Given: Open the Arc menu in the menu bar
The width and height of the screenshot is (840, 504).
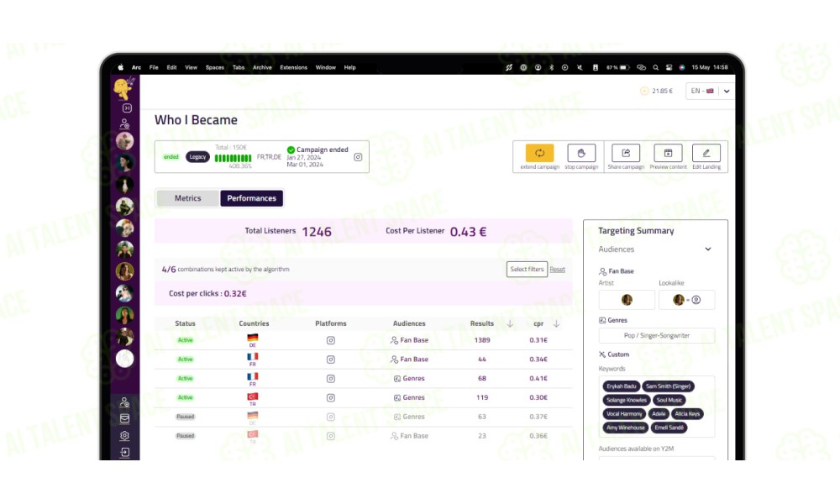Looking at the screenshot, I should tap(136, 67).
